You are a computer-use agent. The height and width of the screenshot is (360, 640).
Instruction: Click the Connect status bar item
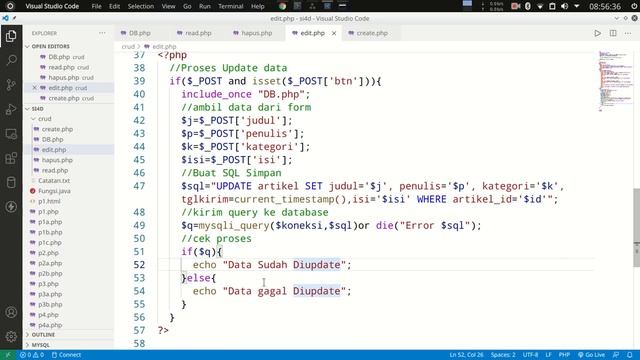pyautogui.click(x=67, y=355)
